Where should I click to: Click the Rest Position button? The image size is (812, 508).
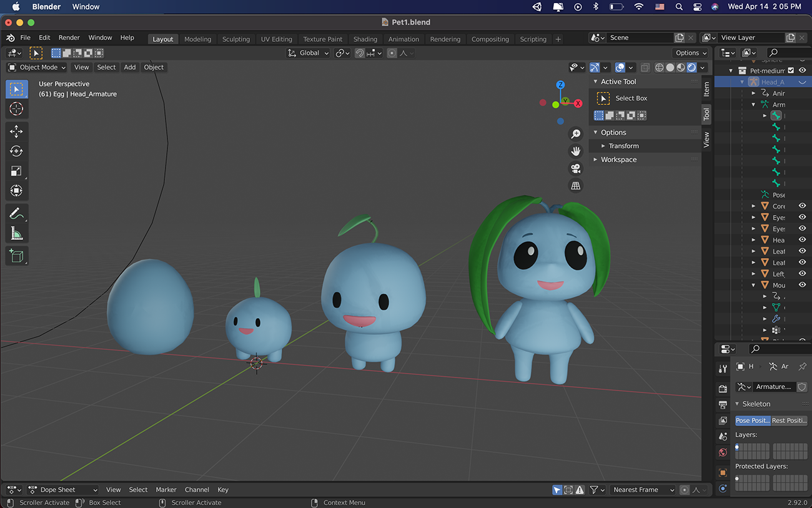[790, 421]
